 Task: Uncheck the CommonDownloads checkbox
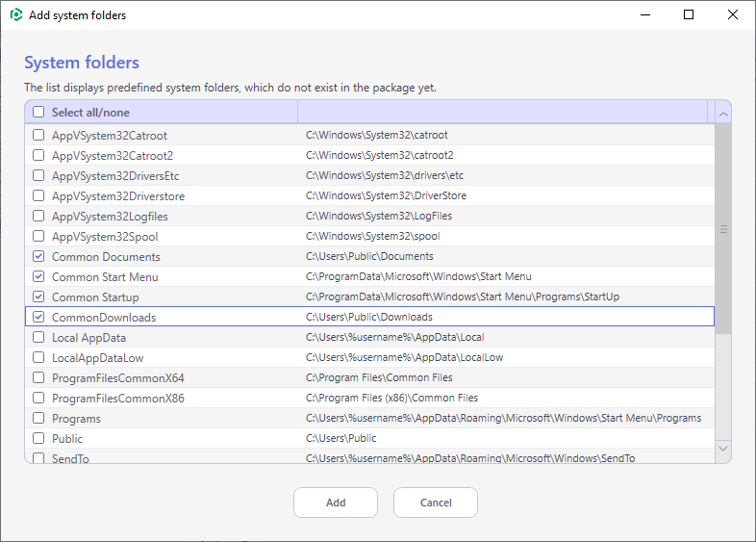coord(38,317)
